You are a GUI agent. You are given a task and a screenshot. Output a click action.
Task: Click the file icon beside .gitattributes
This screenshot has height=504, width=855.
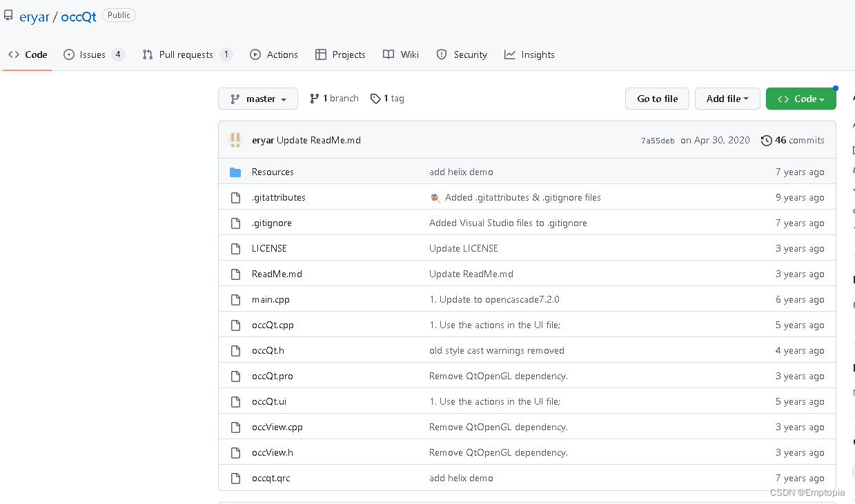[x=235, y=197]
